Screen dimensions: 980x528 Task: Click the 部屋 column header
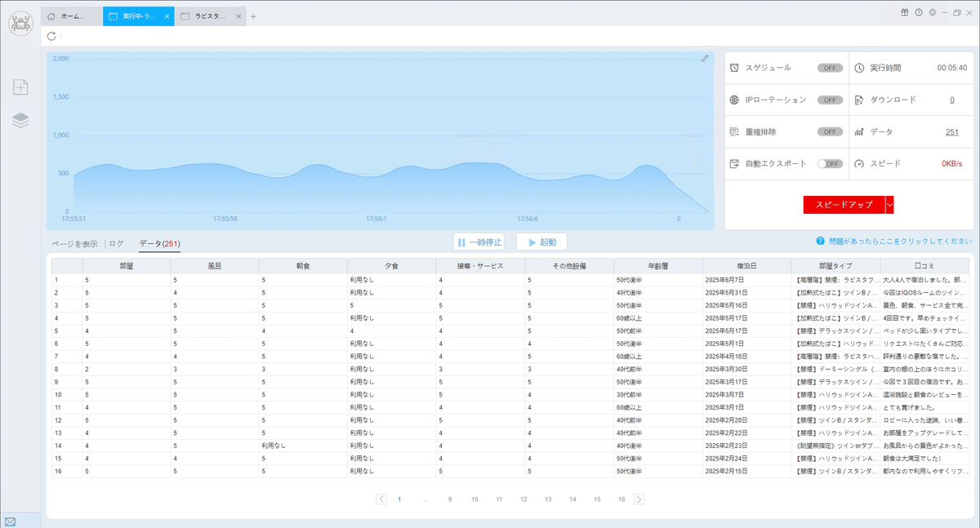[x=126, y=266]
